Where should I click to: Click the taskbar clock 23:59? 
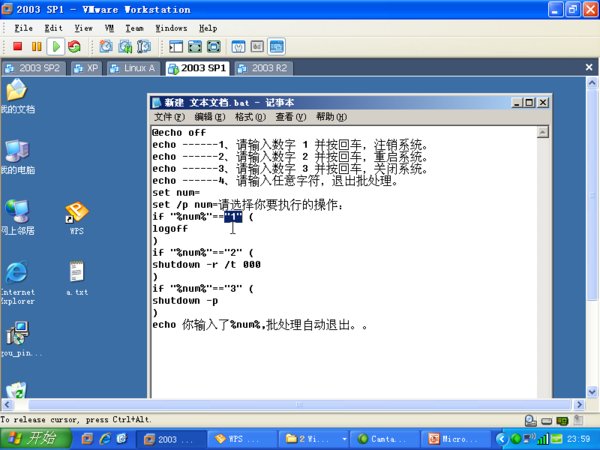tap(579, 439)
